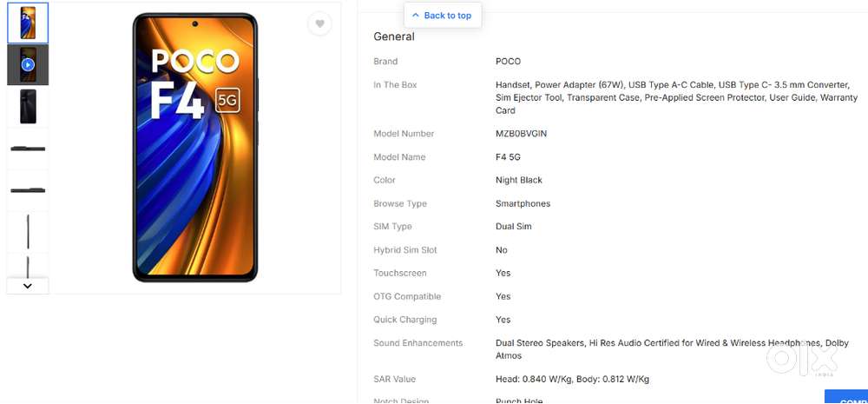868x404 pixels.
Task: Click the up arrow in Back to top
Action: [x=416, y=16]
